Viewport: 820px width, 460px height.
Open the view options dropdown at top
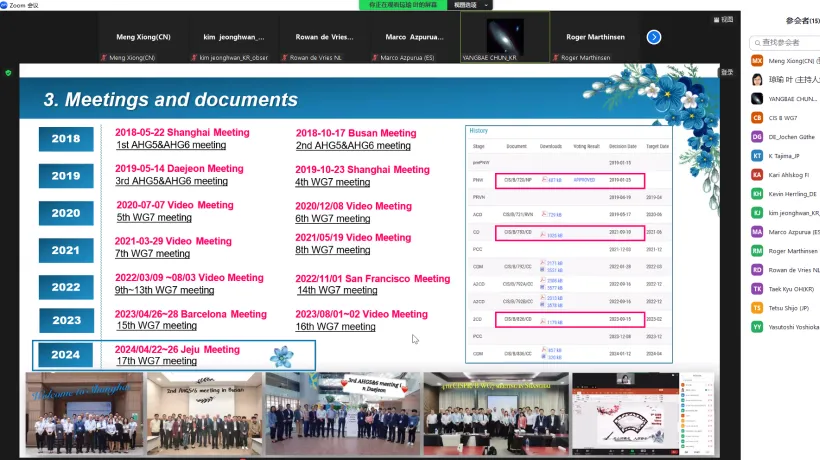click(x=465, y=5)
